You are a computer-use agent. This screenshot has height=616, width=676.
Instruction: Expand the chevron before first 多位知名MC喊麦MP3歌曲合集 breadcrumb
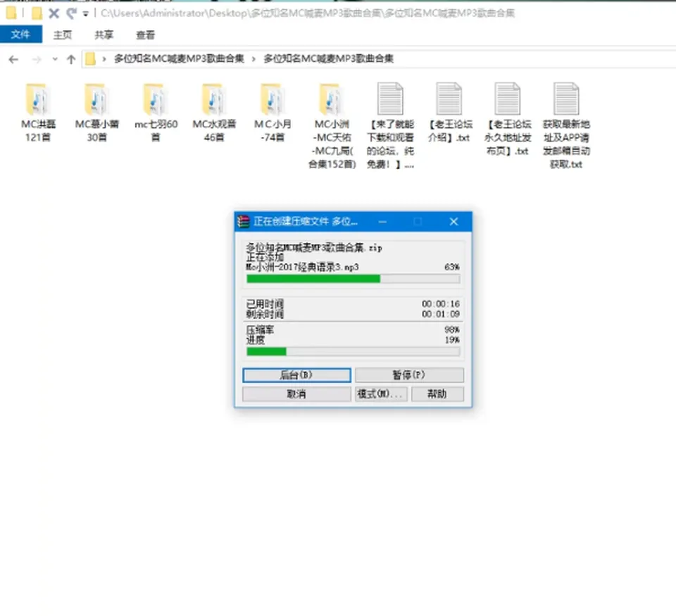tap(104, 59)
